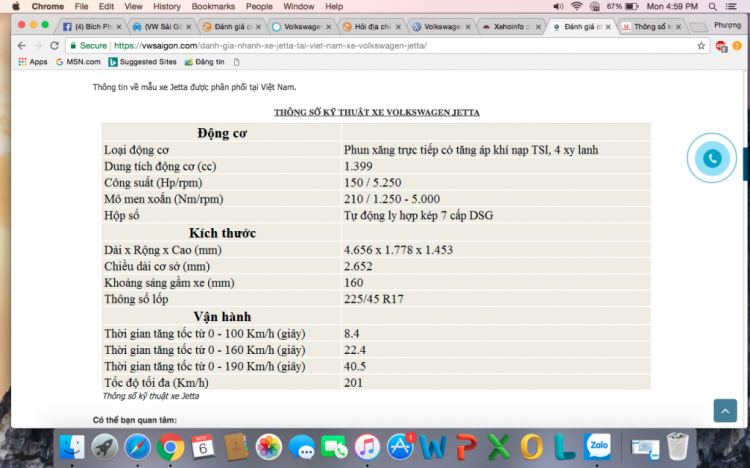Open Photos app in the dock
The width and height of the screenshot is (750, 468).
pos(268,447)
